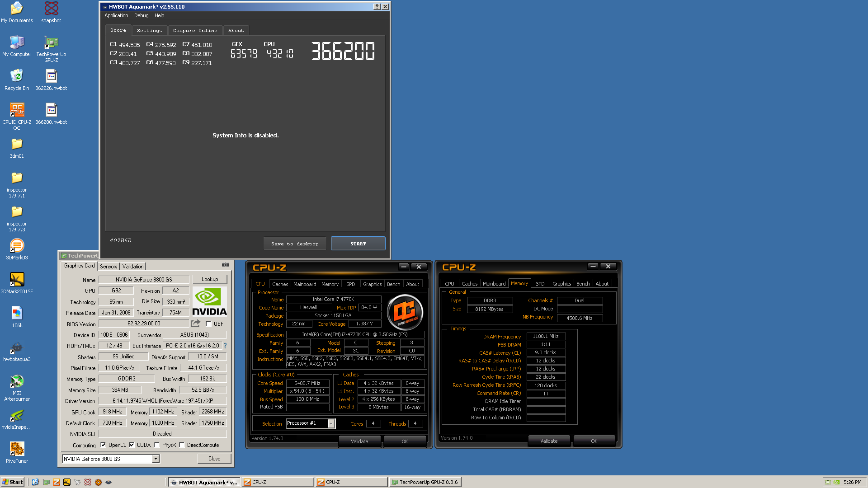Toggle the CUDA checkbox
The height and width of the screenshot is (488, 868).
pyautogui.click(x=132, y=445)
